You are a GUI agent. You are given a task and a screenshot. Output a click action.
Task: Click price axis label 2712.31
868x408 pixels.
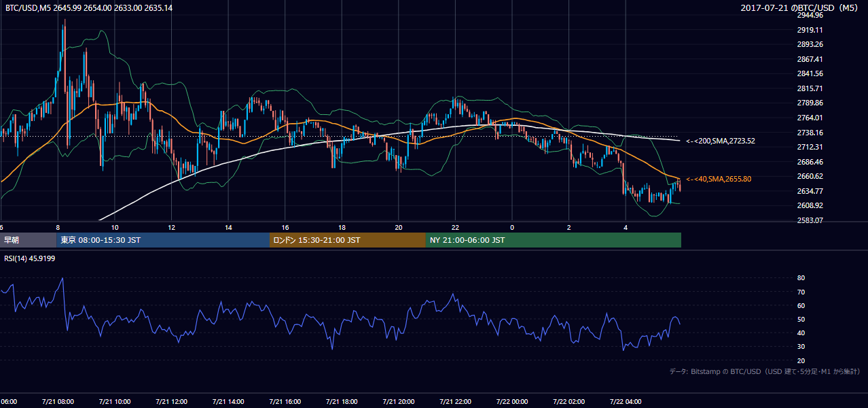click(810, 147)
